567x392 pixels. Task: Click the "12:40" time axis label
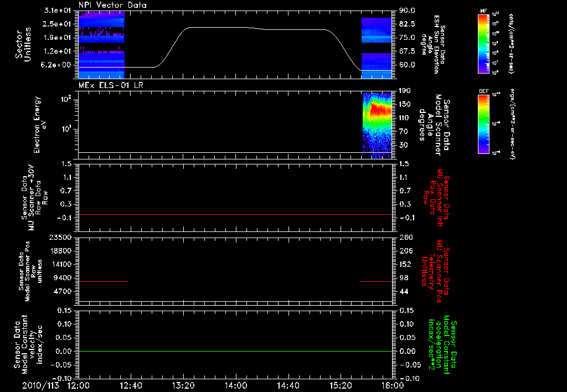click(x=131, y=385)
